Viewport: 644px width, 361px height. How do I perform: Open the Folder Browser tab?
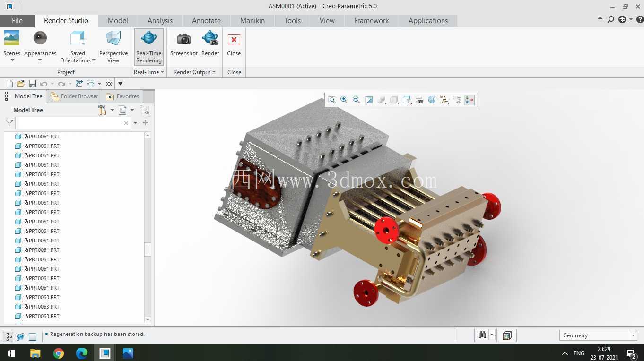point(74,96)
